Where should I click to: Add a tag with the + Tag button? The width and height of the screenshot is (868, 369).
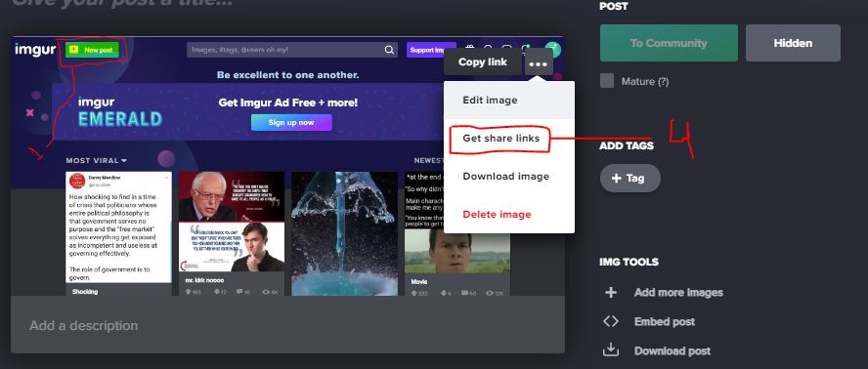pyautogui.click(x=629, y=178)
